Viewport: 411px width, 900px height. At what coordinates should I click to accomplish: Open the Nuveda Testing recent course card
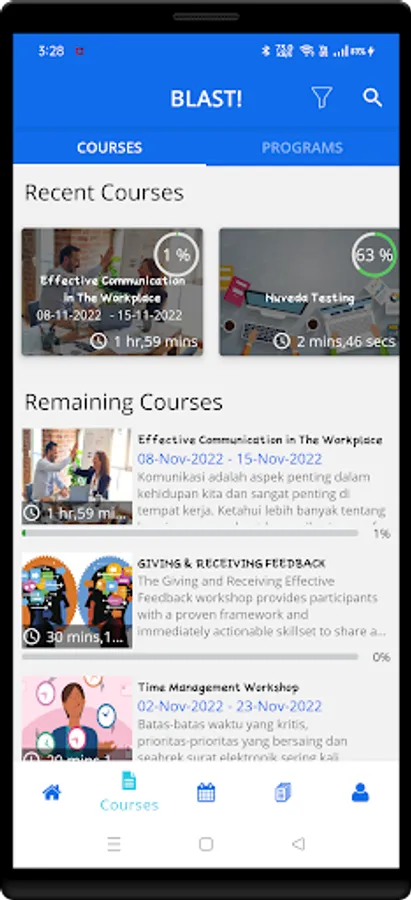309,292
